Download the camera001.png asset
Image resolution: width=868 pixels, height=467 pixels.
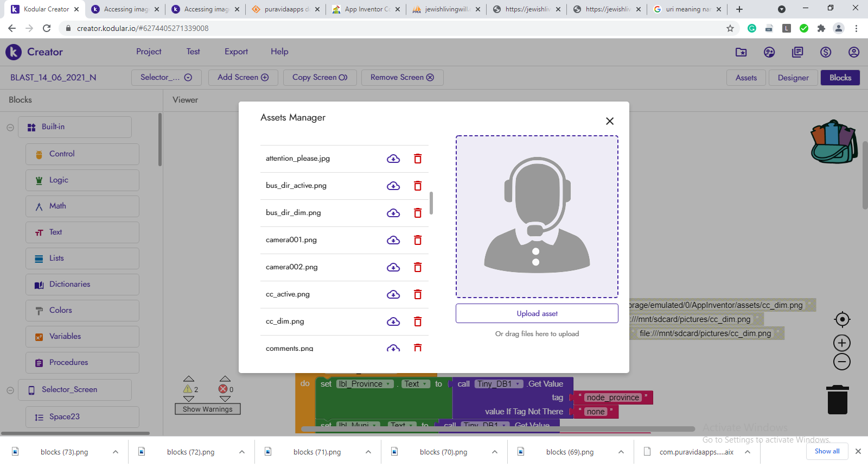393,240
